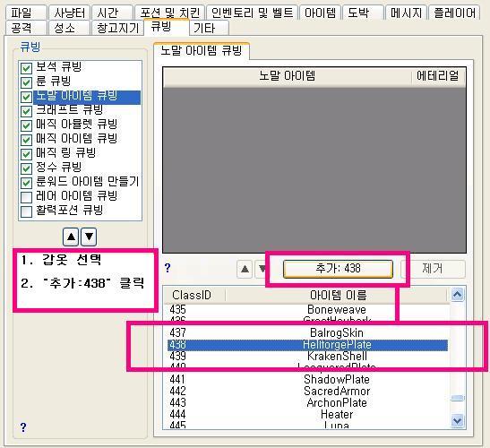Select Boneweave row 435

pyautogui.click(x=307, y=309)
